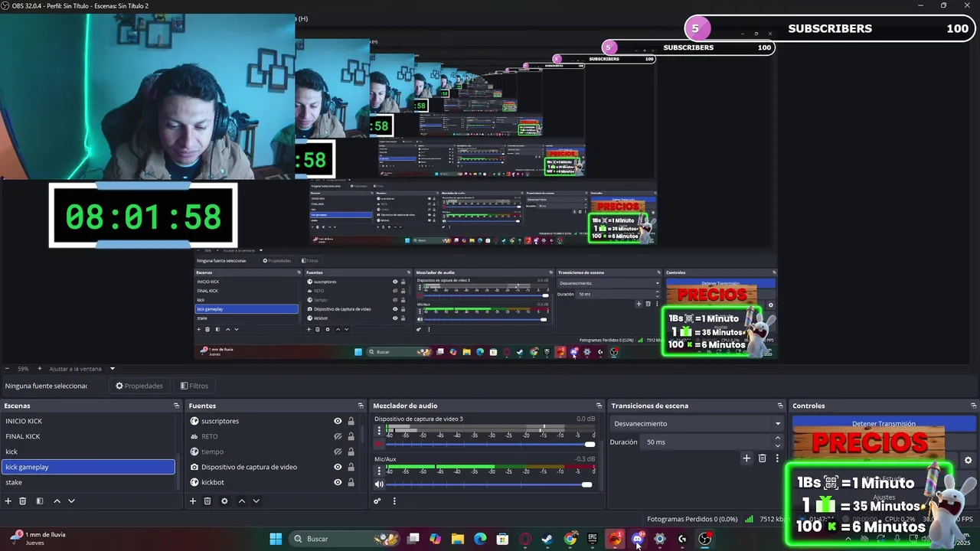Undock the Escenas panel
The height and width of the screenshot is (551, 980).
[176, 406]
